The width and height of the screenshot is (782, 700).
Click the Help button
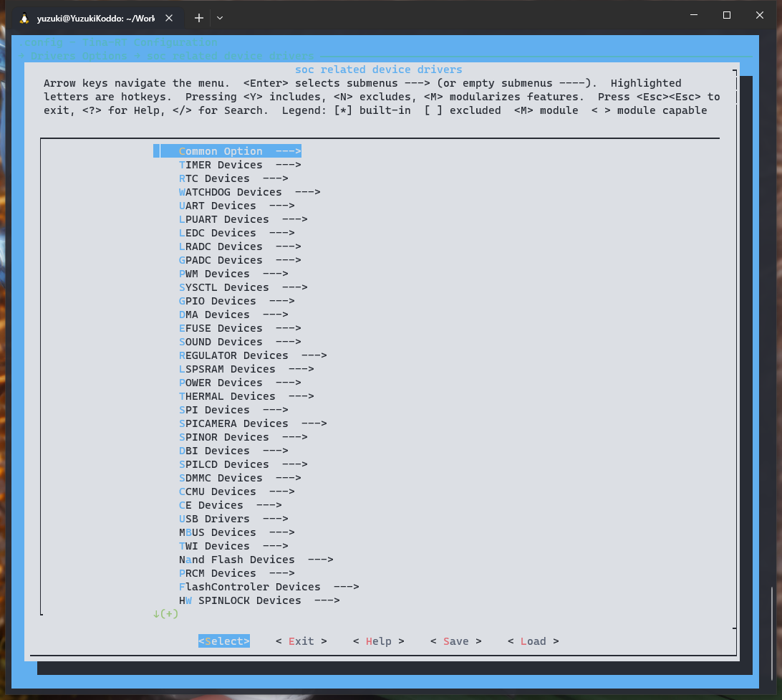tap(378, 641)
